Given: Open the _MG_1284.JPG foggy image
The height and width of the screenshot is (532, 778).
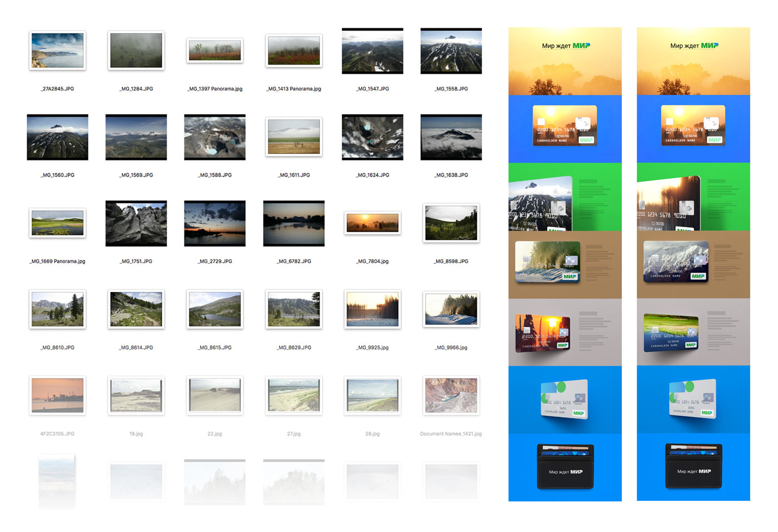Looking at the screenshot, I should pos(136,51).
